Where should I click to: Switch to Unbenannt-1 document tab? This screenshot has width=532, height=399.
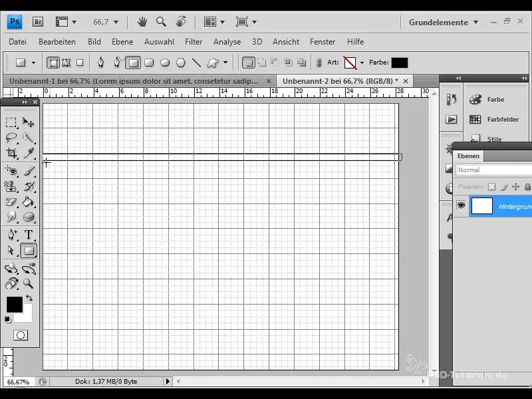coord(134,81)
